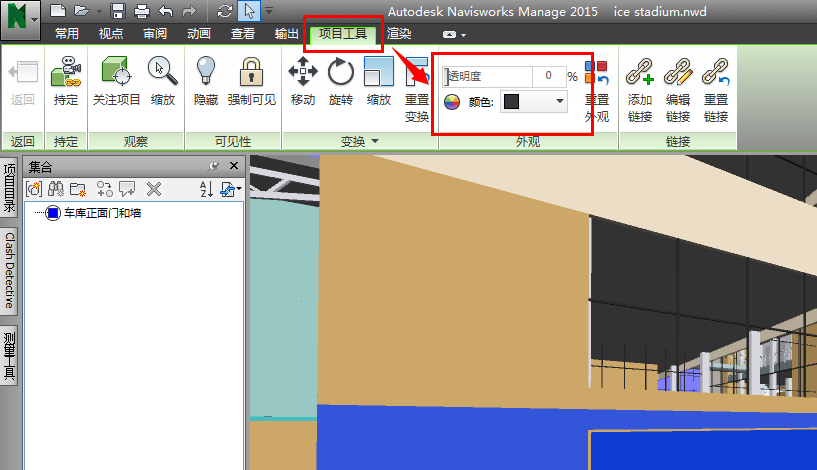
Task: Expand the 变换 panel dropdown arrow
Action: click(375, 142)
